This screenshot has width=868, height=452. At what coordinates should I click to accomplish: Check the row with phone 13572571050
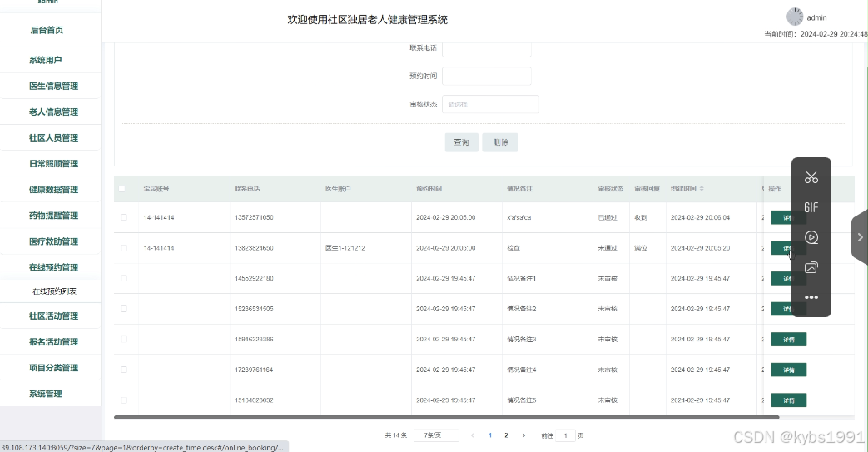124,218
